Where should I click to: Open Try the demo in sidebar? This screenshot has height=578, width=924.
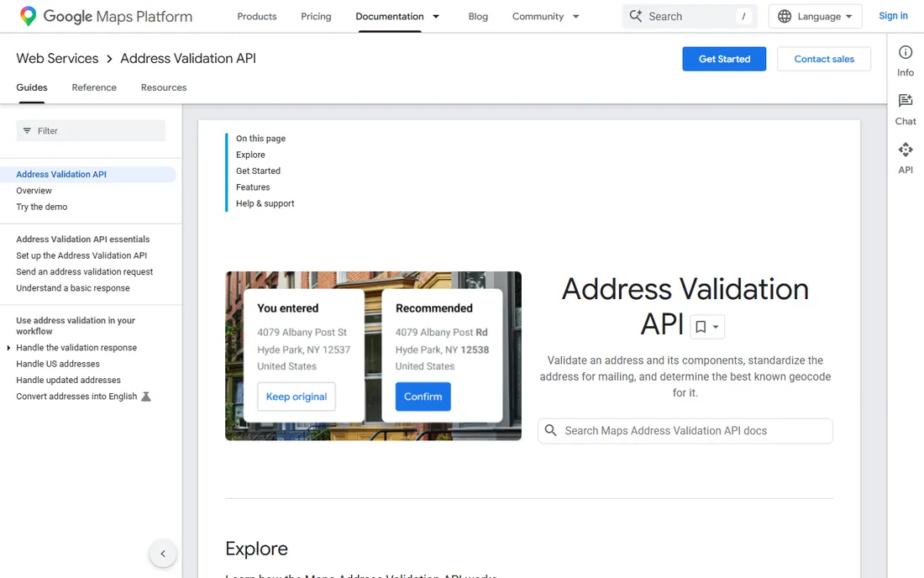42,207
